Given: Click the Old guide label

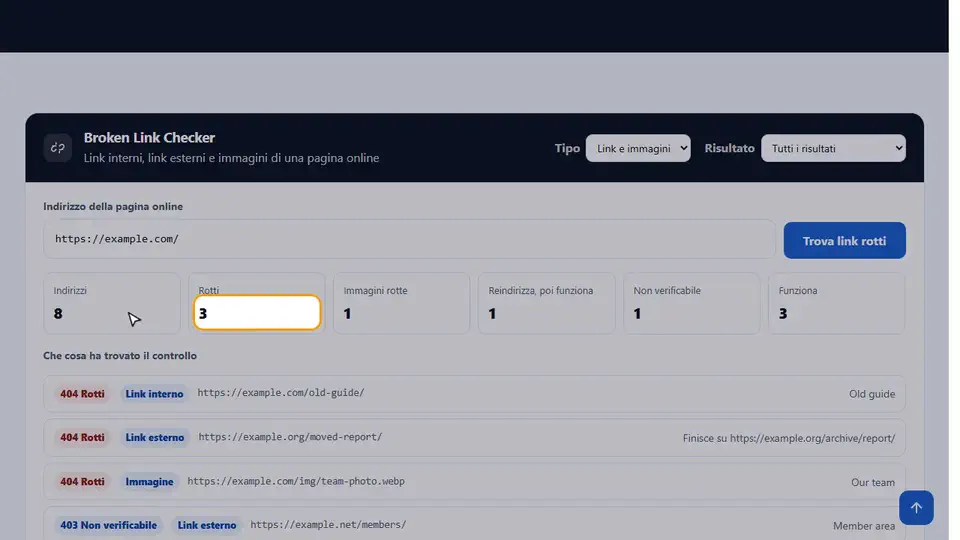Looking at the screenshot, I should 872,394.
